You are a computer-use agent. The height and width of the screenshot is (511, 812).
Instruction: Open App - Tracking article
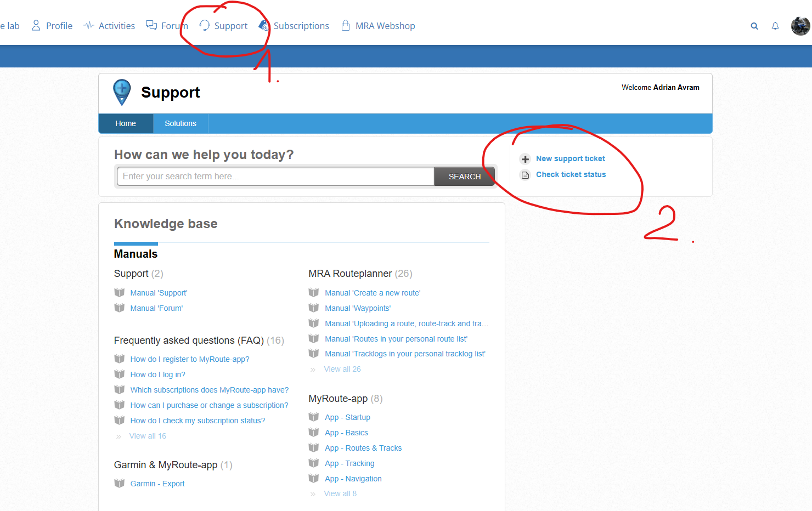[x=349, y=463]
